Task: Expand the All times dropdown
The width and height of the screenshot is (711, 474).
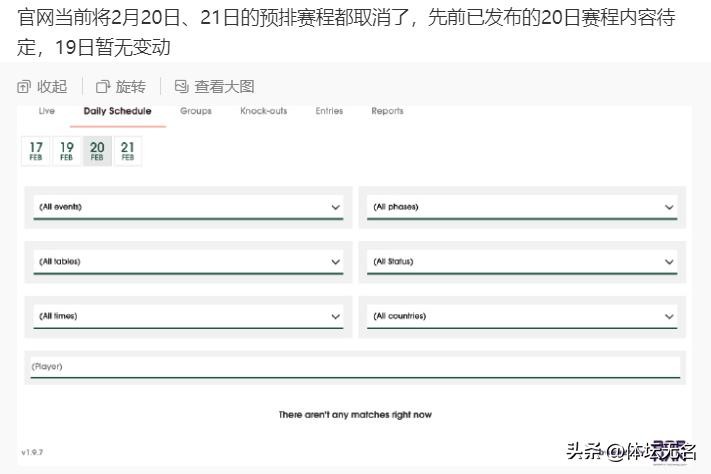Action: point(188,316)
